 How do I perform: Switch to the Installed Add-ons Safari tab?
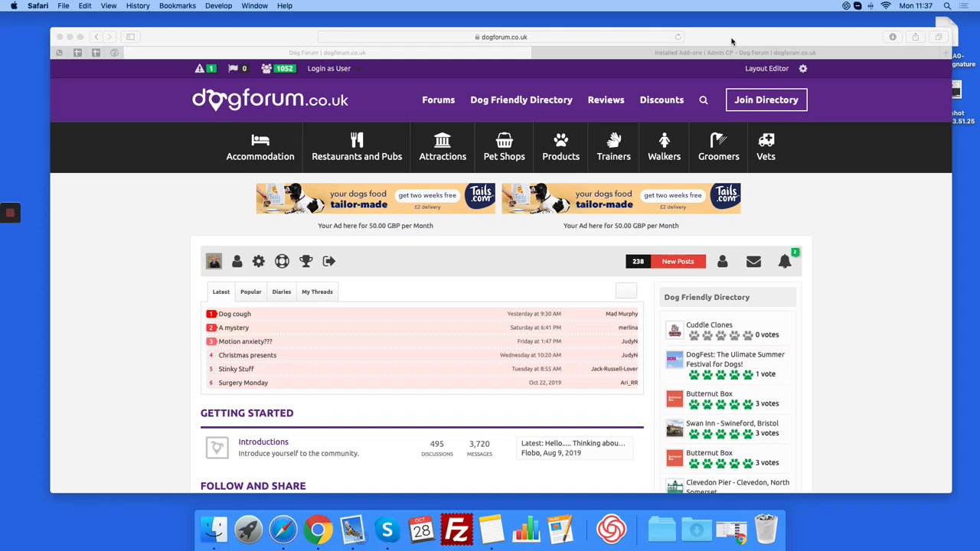pyautogui.click(x=735, y=53)
